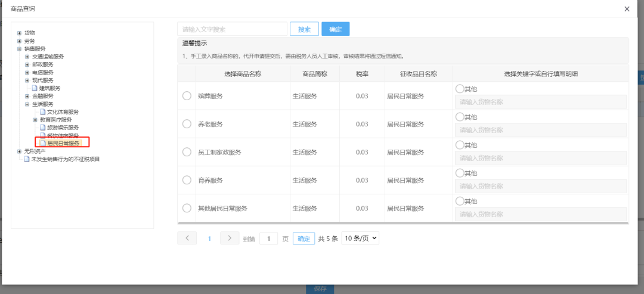Focus the 请输入文字搜索 search box
The image size is (644, 294).
pyautogui.click(x=233, y=29)
